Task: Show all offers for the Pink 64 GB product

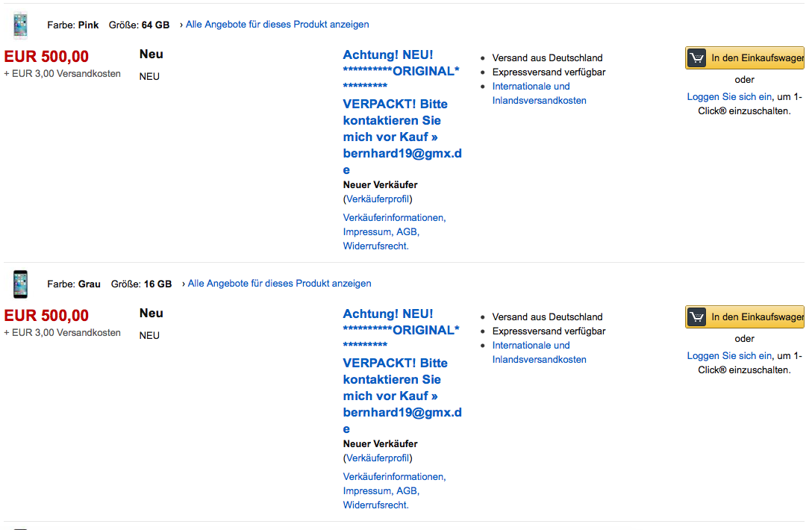Action: [277, 25]
